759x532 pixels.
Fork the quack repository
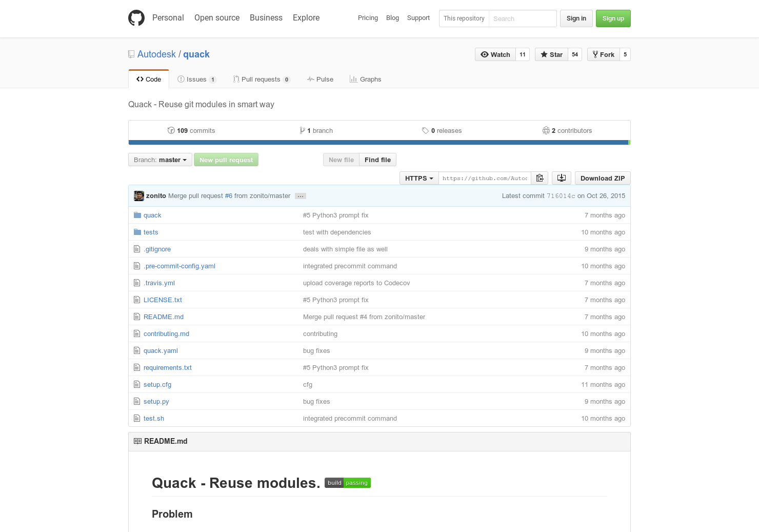pos(604,54)
